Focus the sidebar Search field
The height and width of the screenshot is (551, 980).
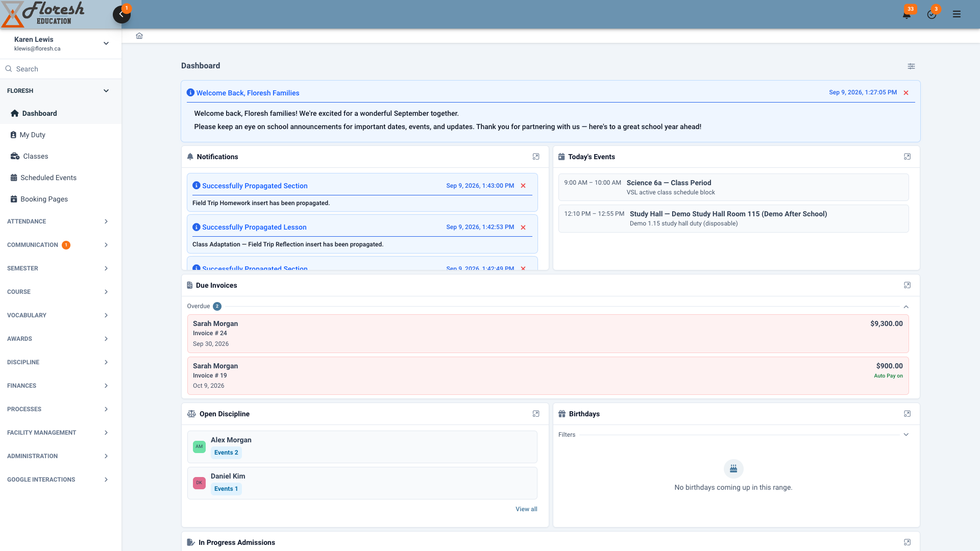pyautogui.click(x=61, y=69)
